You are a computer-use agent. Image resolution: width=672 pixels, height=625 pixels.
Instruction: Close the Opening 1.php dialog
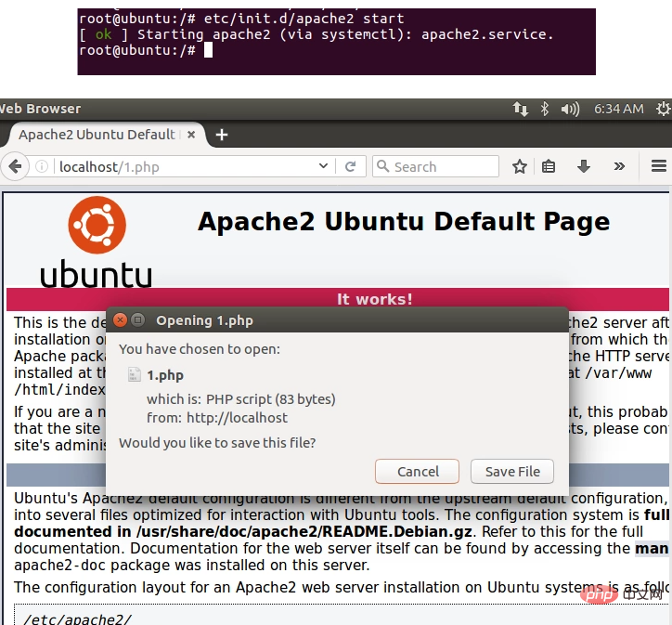(121, 319)
